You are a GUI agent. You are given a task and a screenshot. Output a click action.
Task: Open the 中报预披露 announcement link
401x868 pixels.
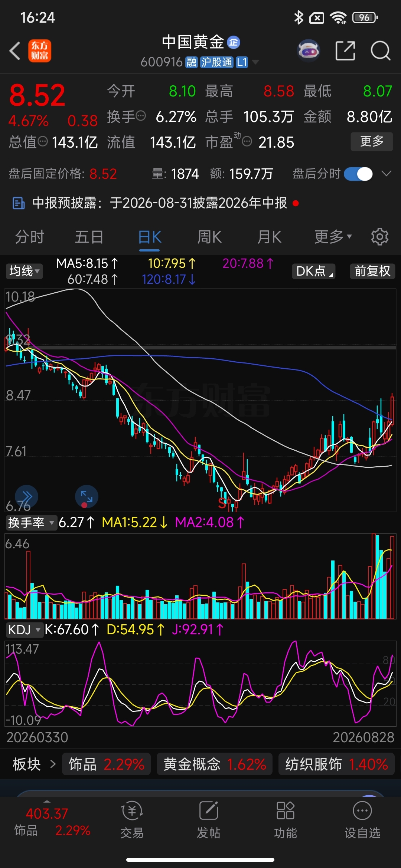point(160,203)
